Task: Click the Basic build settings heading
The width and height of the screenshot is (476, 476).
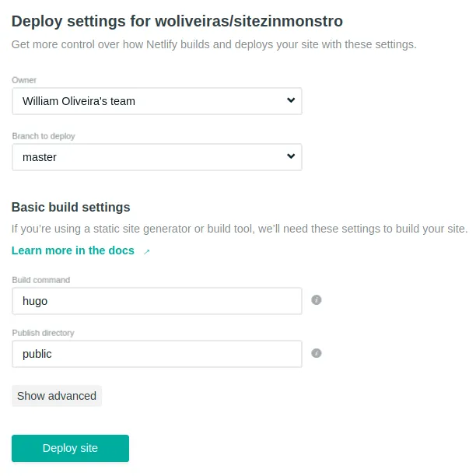Action: point(71,208)
